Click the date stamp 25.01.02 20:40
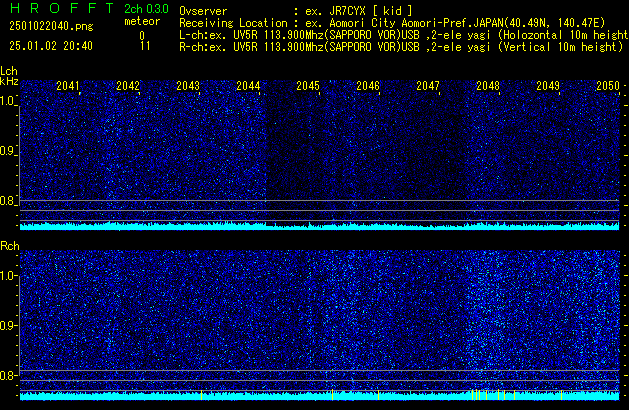Screen dimensions: 629x410 (51, 46)
